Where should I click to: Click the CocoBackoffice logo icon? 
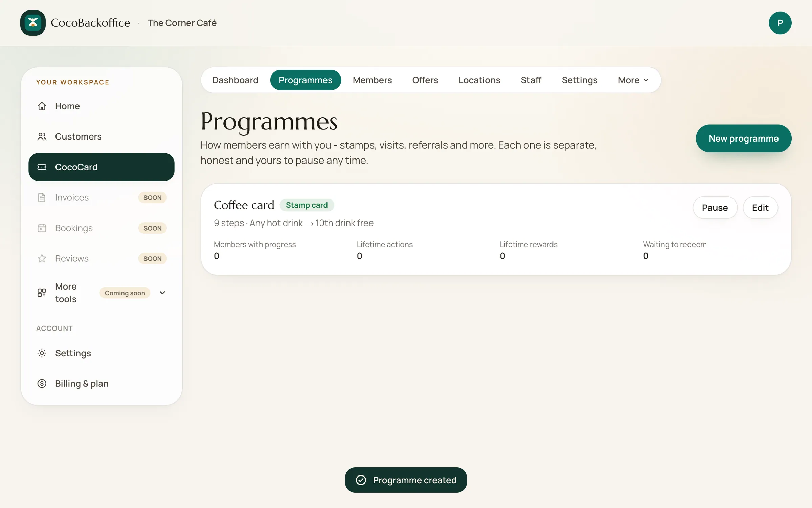pos(33,23)
